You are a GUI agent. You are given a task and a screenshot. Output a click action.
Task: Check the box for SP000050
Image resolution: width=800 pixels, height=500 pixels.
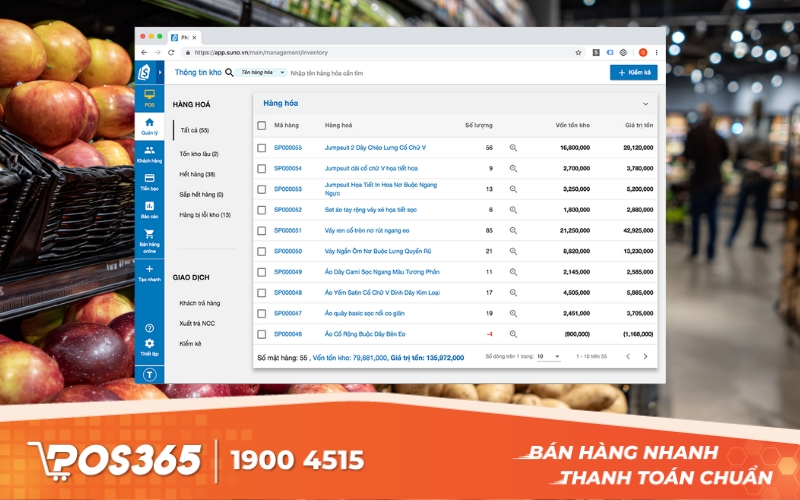click(x=262, y=251)
